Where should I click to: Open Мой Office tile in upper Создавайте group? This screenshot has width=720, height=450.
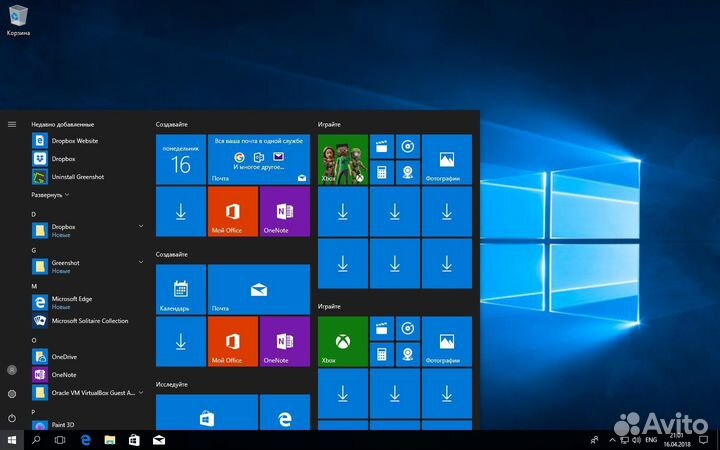[233, 211]
